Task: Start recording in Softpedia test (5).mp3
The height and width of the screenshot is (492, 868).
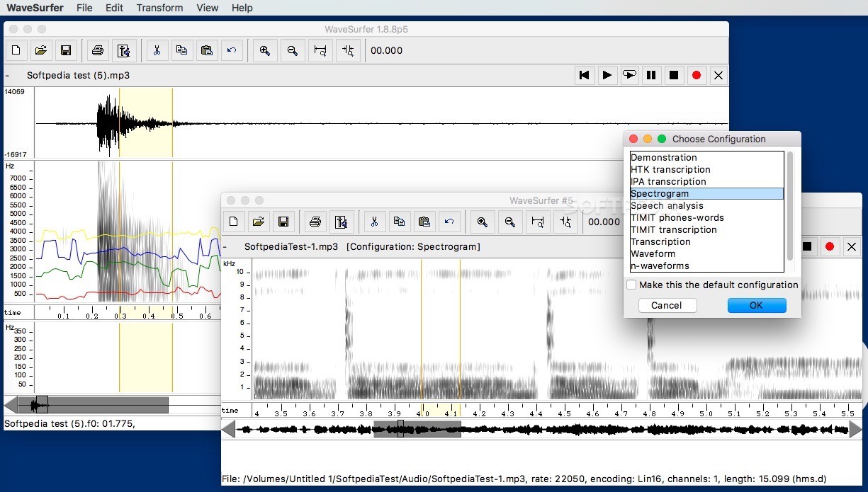Action: point(697,75)
